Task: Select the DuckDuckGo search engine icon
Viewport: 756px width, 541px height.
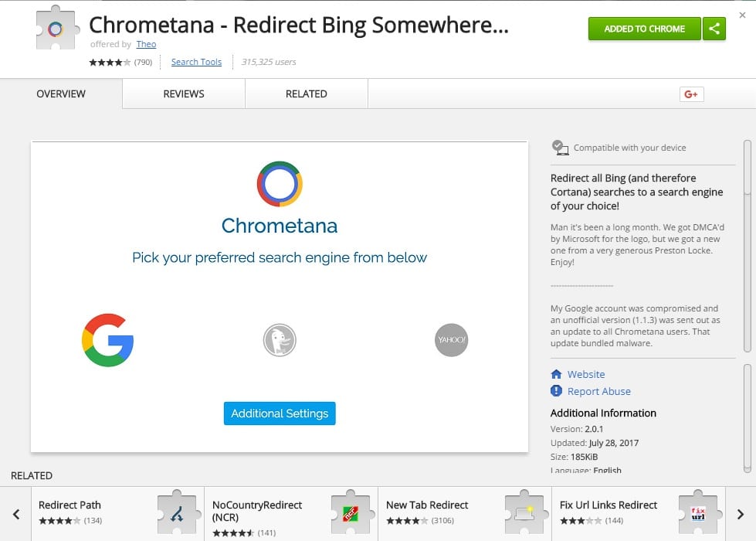Action: (x=280, y=340)
